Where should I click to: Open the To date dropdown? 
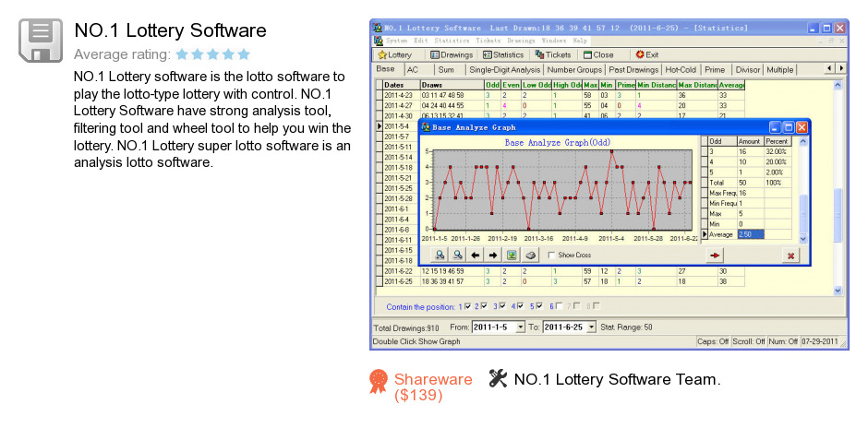(x=591, y=327)
